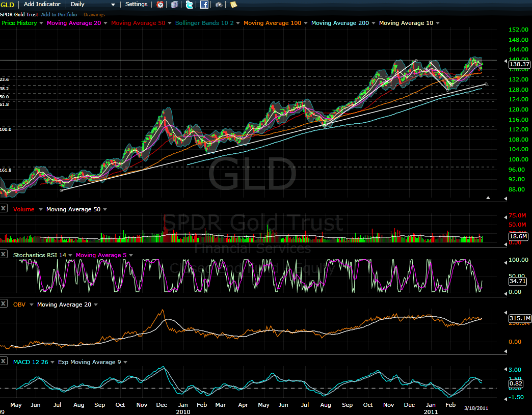Open the Drawings link
Image resolution: width=532 pixels, height=415 pixels.
click(x=94, y=15)
